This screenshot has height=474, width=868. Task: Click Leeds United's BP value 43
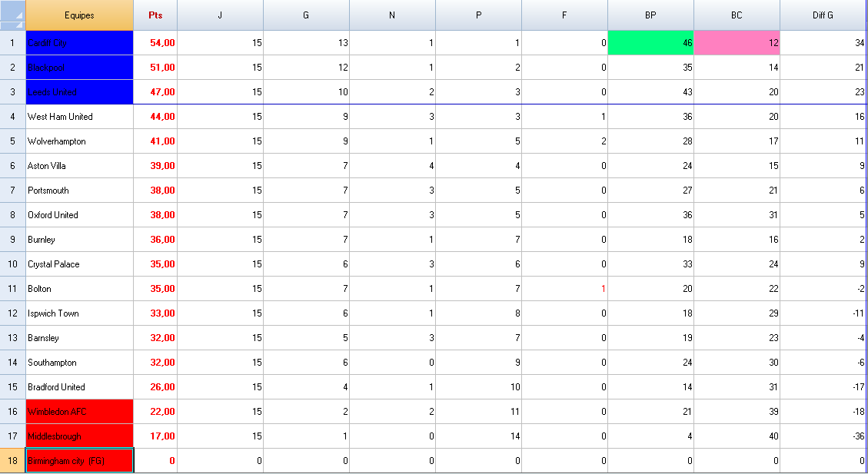point(650,92)
